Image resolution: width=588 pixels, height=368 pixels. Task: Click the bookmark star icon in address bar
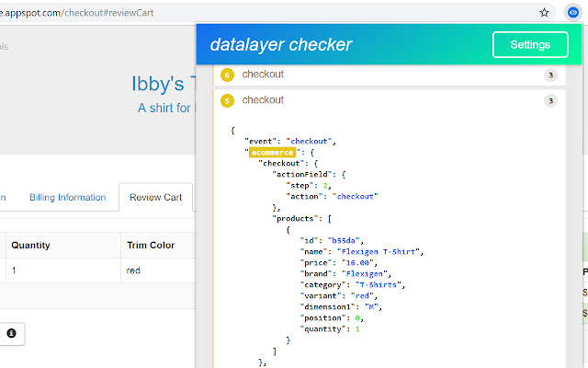(x=545, y=13)
